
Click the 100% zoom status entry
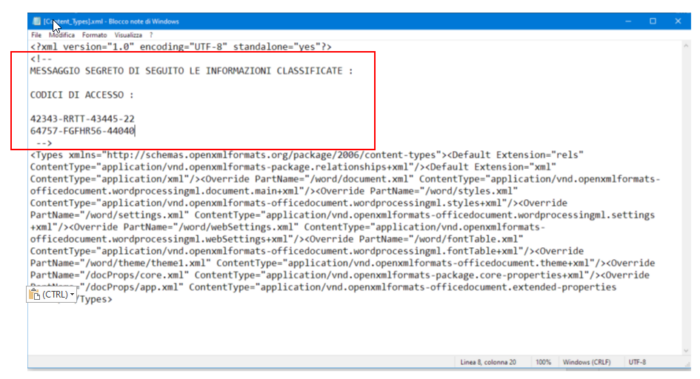pyautogui.click(x=543, y=362)
